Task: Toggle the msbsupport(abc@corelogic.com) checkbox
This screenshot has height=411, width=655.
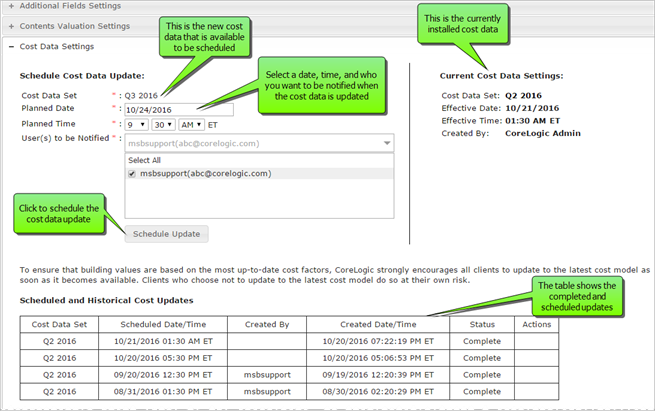Action: pos(132,174)
